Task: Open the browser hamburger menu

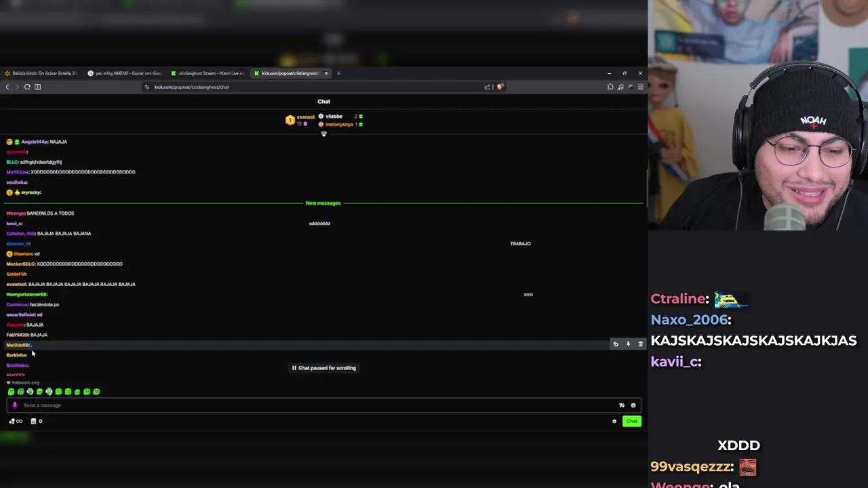Action: (x=640, y=87)
